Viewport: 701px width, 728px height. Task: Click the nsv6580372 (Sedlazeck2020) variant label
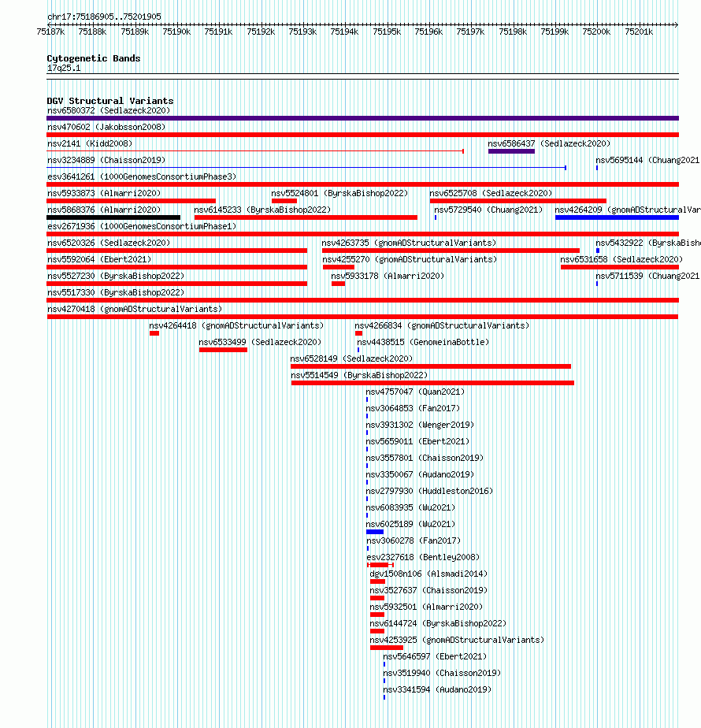[x=109, y=110]
